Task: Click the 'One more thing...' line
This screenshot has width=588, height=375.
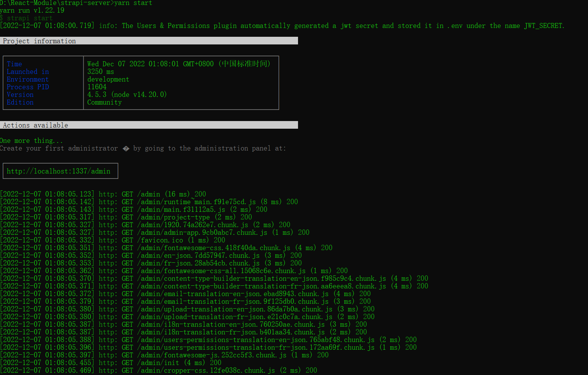Action: [31, 141]
